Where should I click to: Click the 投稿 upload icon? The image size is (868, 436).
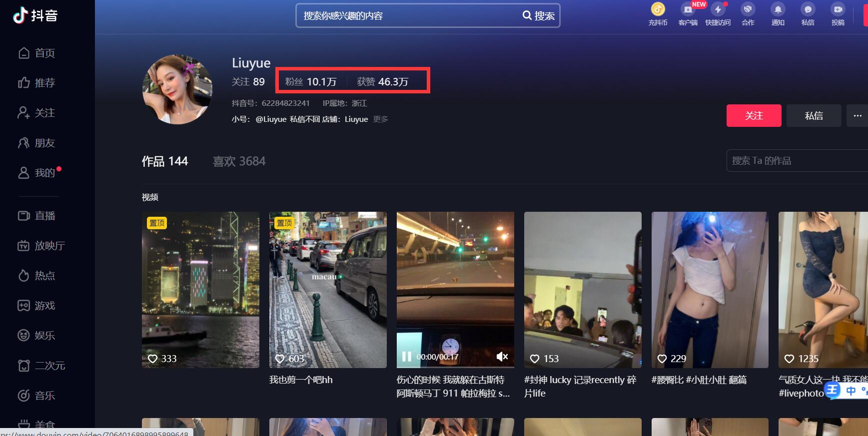(838, 9)
